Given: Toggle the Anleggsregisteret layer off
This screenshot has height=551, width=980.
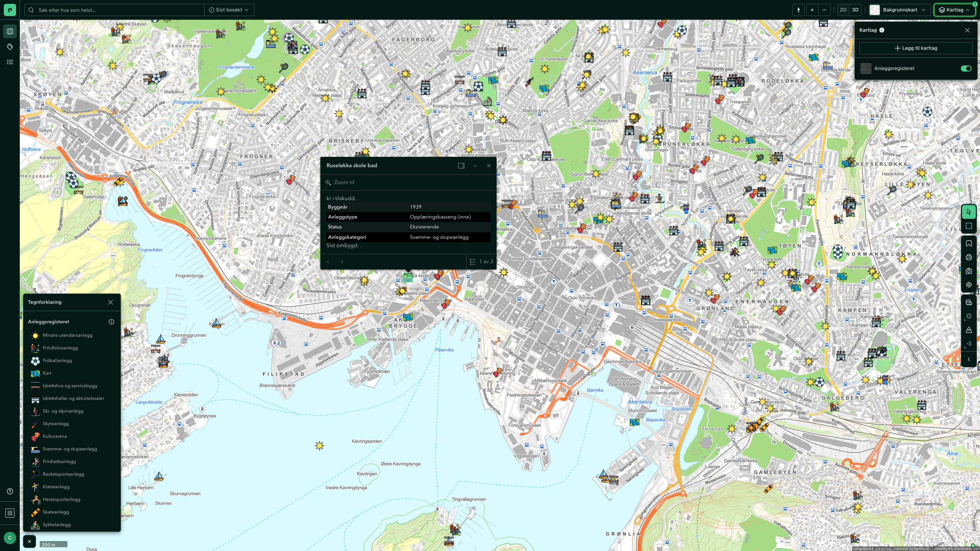Looking at the screenshot, I should (x=966, y=68).
